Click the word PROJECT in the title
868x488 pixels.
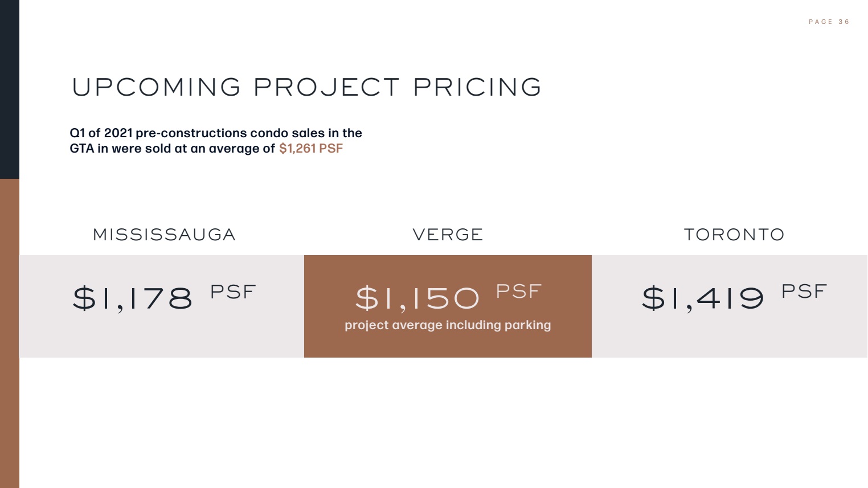pyautogui.click(x=326, y=87)
